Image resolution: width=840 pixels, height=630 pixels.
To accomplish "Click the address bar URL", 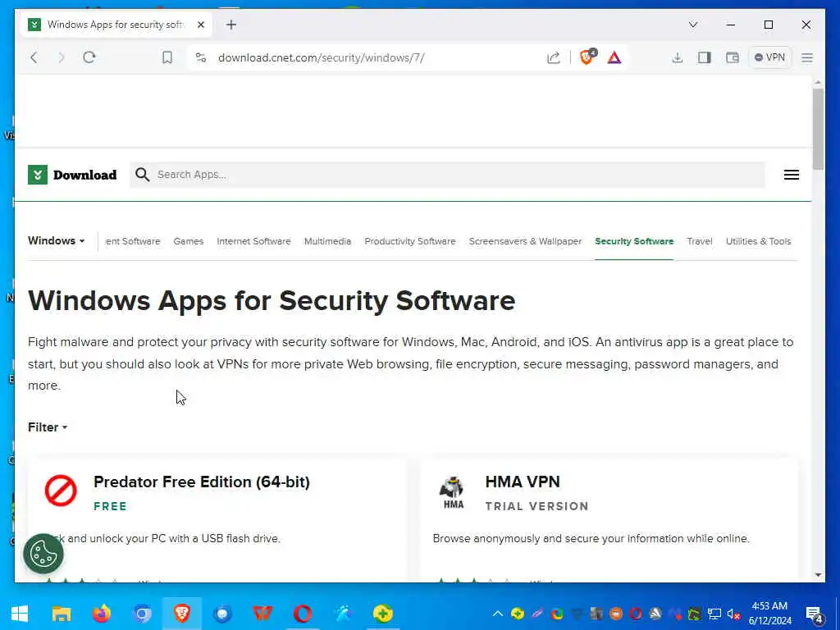I will point(322,57).
